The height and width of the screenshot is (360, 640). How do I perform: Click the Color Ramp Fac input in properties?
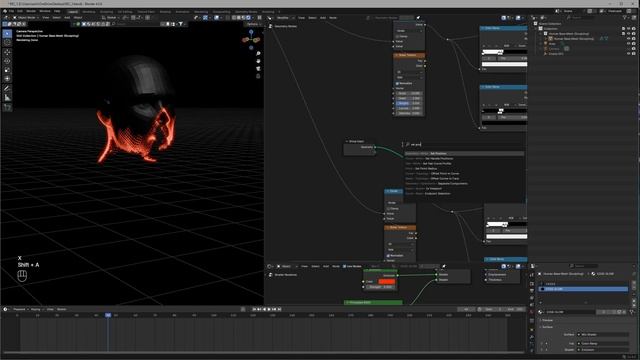[x=602, y=344]
